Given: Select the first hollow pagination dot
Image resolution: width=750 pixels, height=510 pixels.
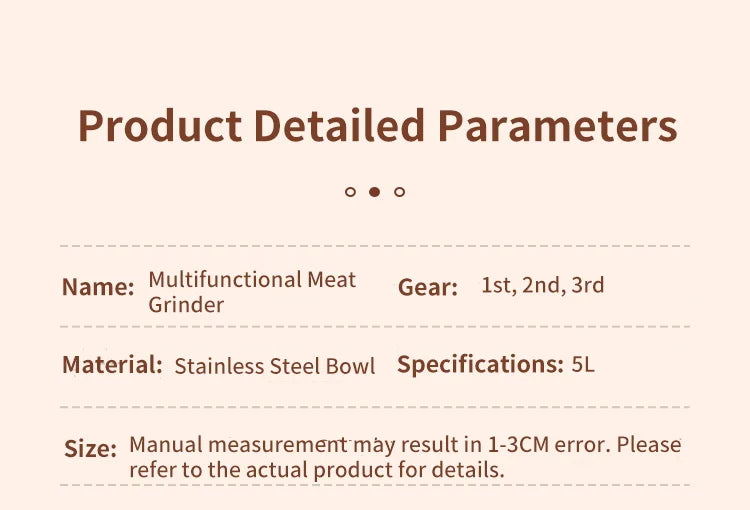Looking at the screenshot, I should [x=350, y=191].
